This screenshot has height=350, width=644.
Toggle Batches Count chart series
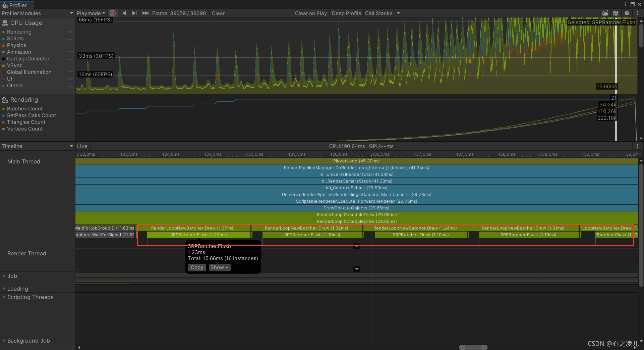click(3, 109)
